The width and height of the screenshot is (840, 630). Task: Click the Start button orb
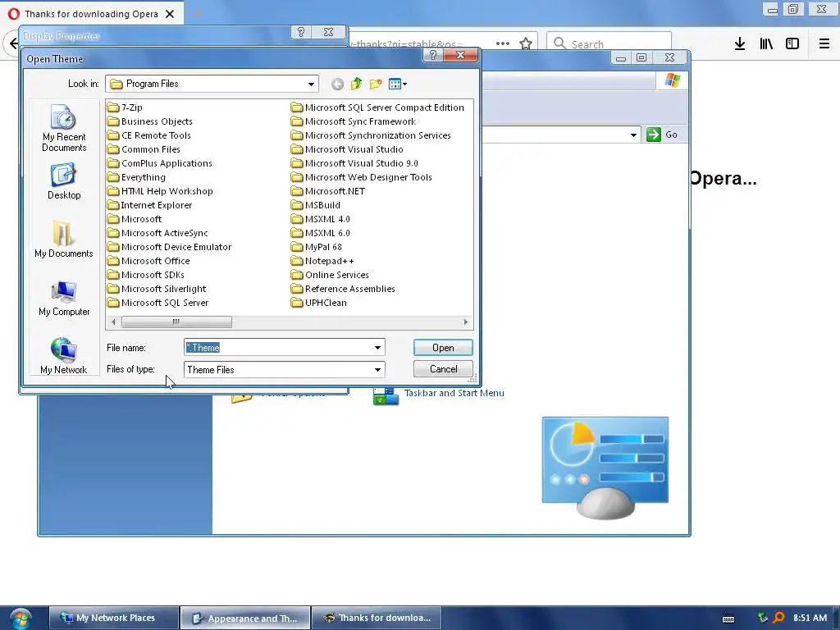pyautogui.click(x=21, y=619)
